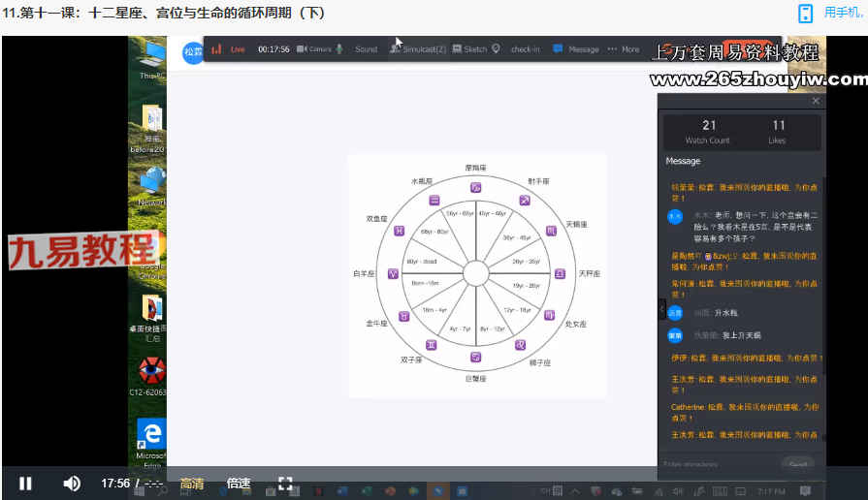868x500 pixels.
Task: Click the location pin icon before check-in
Action: point(496,48)
